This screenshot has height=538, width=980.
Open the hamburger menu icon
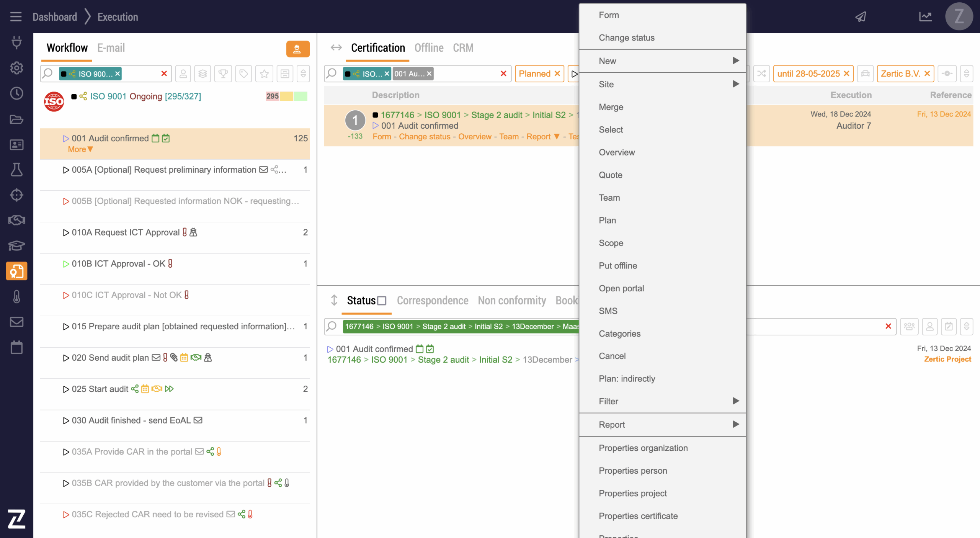(16, 16)
